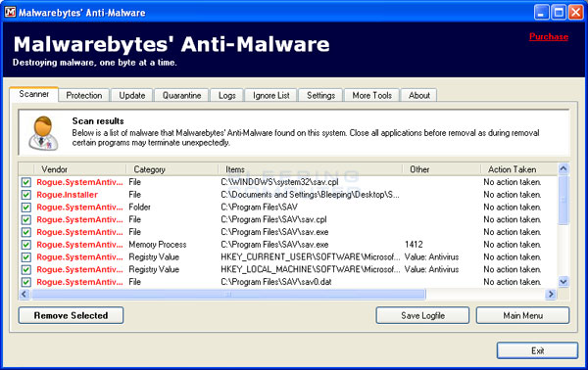Sort by the Vendor column header
The height and width of the screenshot is (370, 588).
tap(80, 169)
